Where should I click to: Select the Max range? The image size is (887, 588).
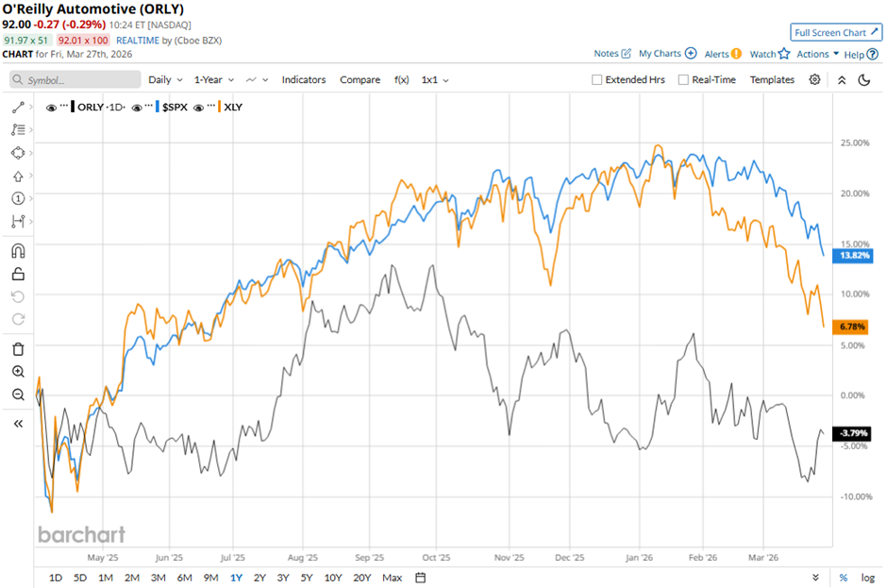(392, 578)
